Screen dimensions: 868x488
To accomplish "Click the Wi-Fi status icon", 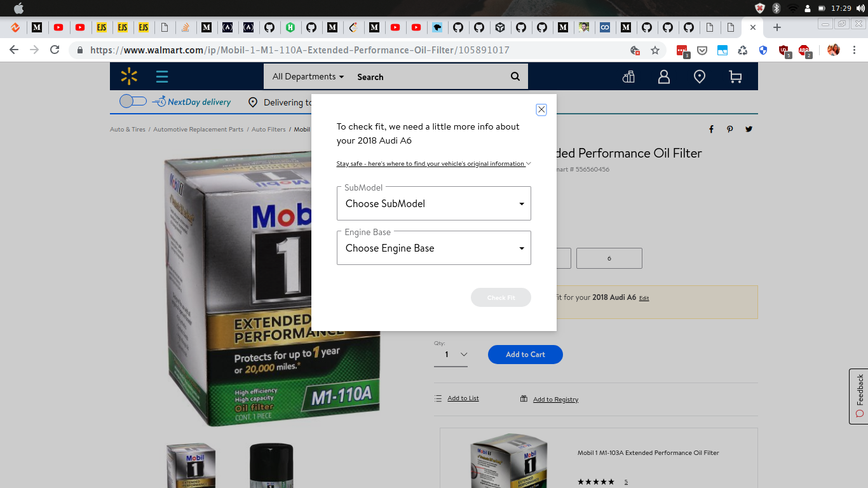I will (792, 8).
